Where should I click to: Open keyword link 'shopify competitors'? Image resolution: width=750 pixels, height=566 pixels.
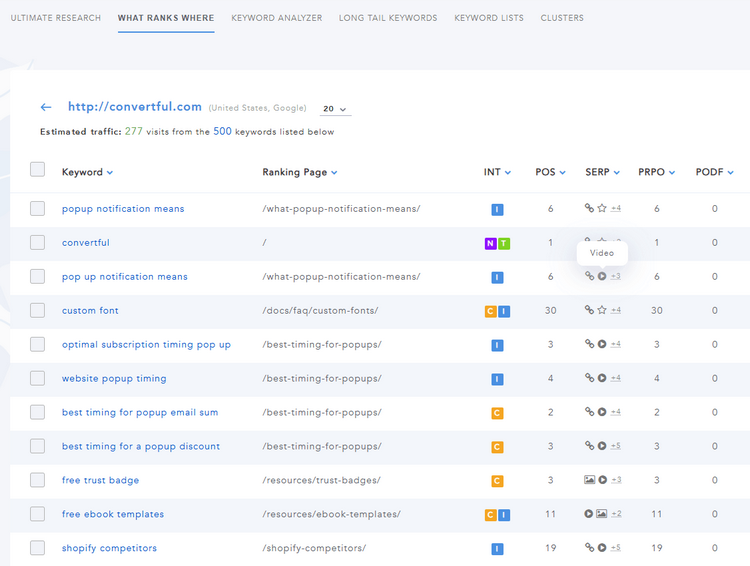pos(109,548)
